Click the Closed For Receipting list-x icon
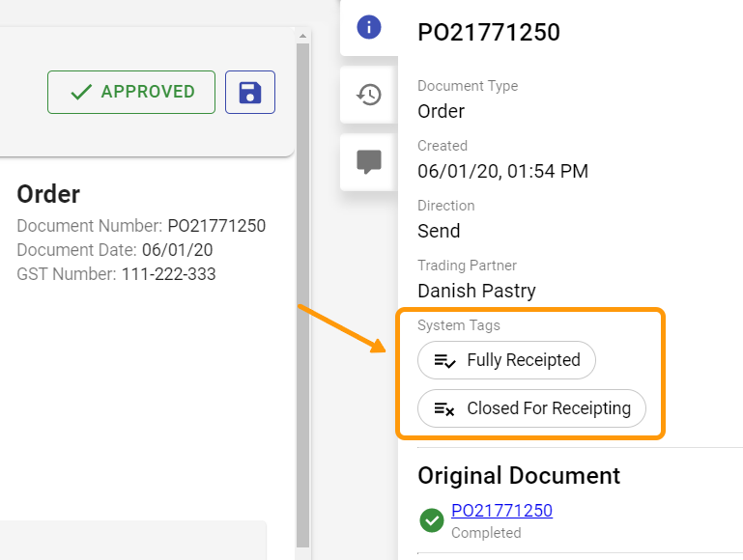 (444, 408)
